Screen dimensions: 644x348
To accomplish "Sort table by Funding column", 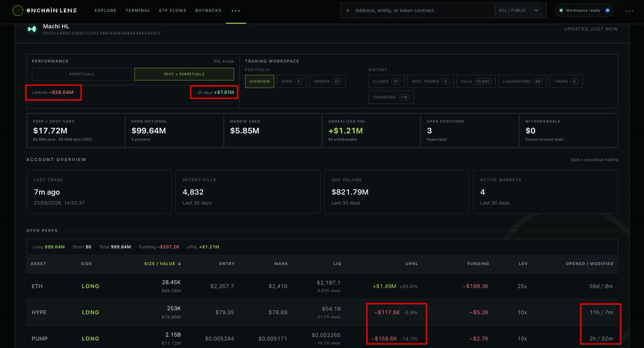I will pyautogui.click(x=478, y=264).
